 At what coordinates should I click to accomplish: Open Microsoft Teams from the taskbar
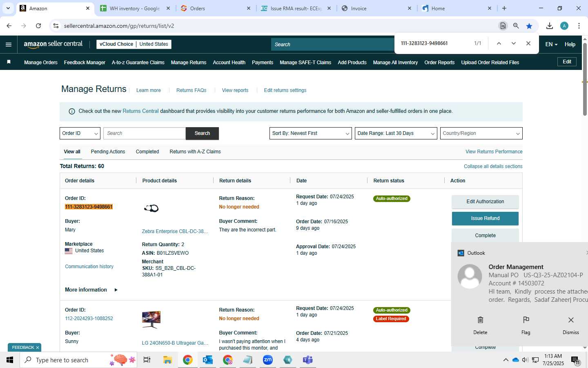tap(308, 360)
